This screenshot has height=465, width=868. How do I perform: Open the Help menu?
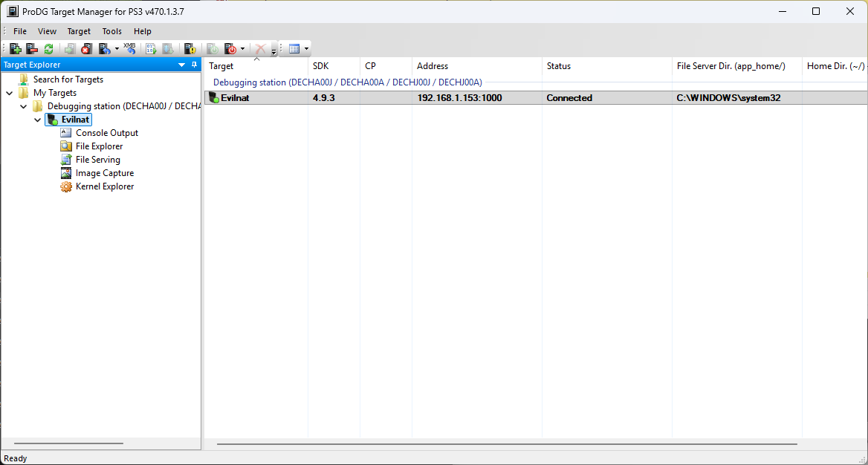click(x=142, y=31)
